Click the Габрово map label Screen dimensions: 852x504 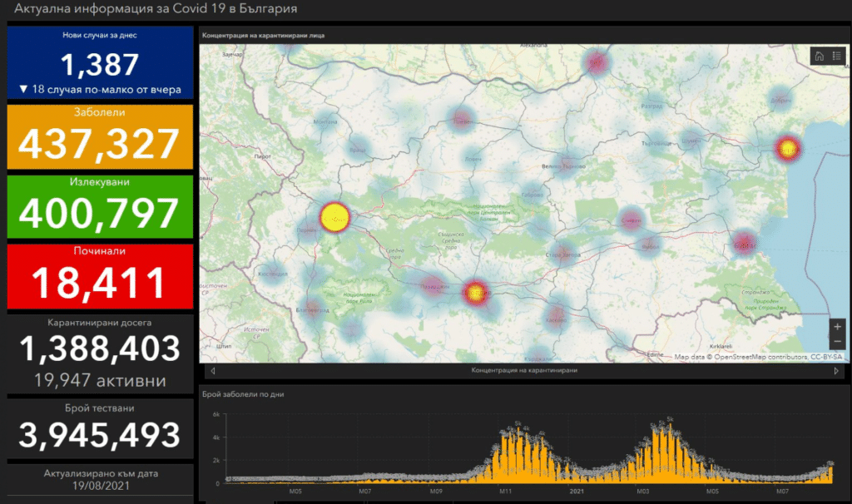point(532,195)
